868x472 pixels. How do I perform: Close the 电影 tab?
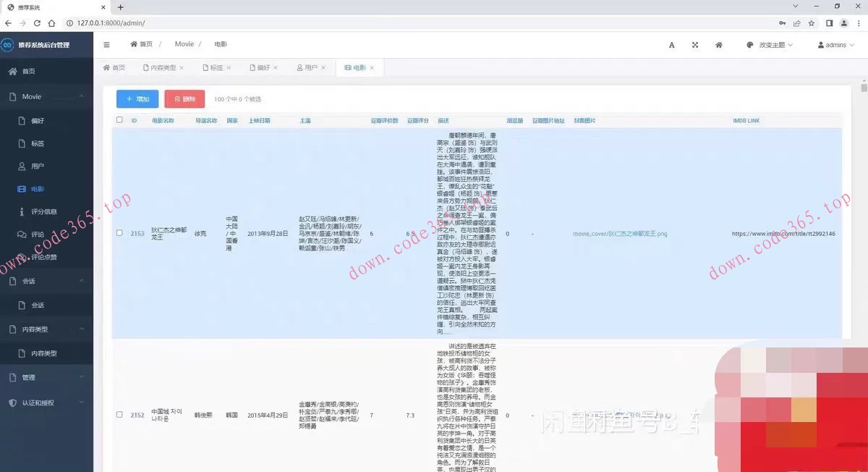[372, 67]
